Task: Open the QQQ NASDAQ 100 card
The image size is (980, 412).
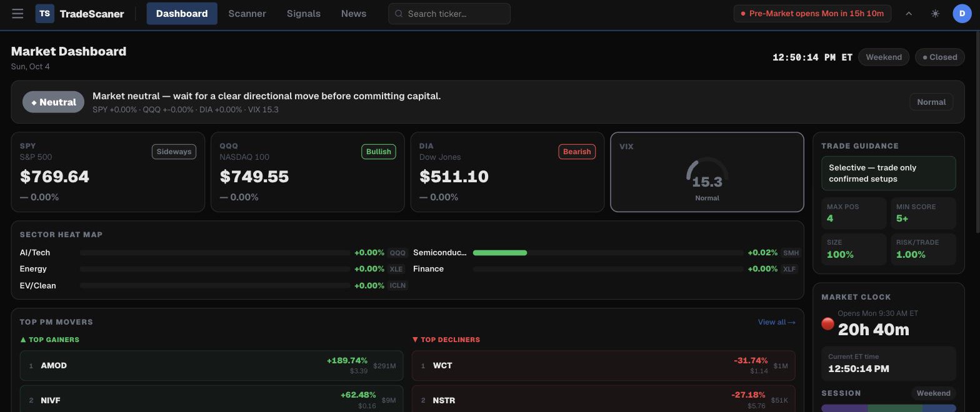Action: pos(307,172)
